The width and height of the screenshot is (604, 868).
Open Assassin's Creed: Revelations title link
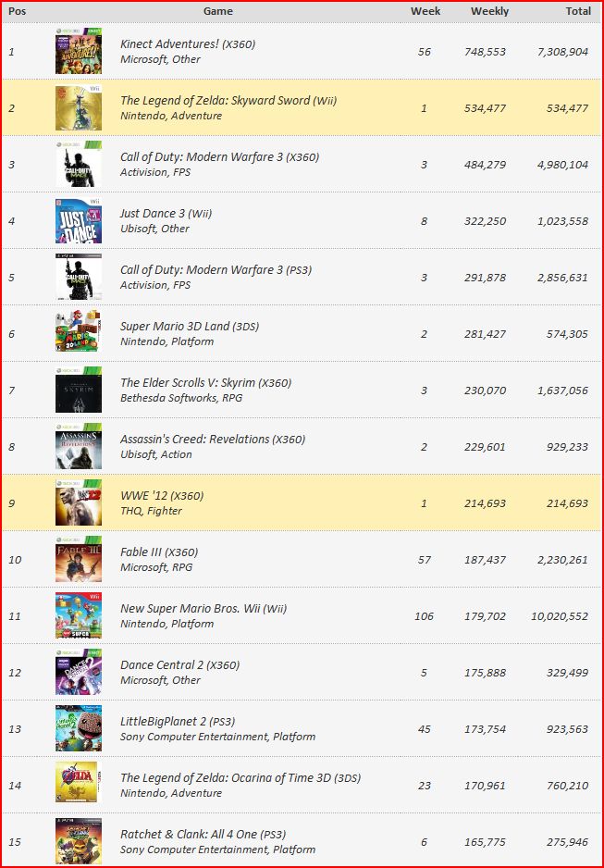click(x=213, y=440)
